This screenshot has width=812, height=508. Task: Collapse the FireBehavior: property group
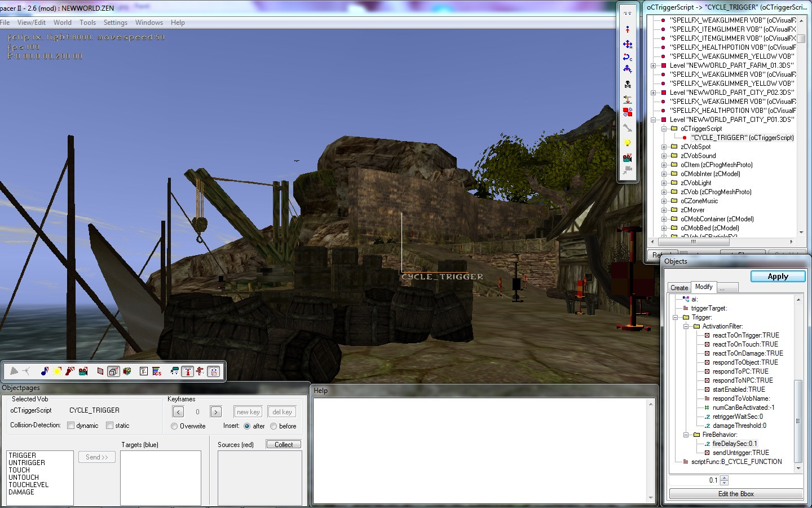pyautogui.click(x=686, y=435)
